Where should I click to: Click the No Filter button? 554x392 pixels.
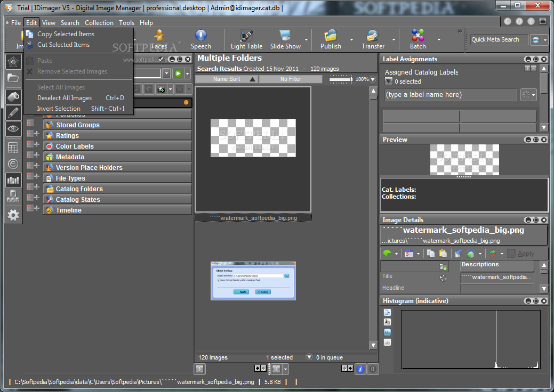pyautogui.click(x=291, y=79)
